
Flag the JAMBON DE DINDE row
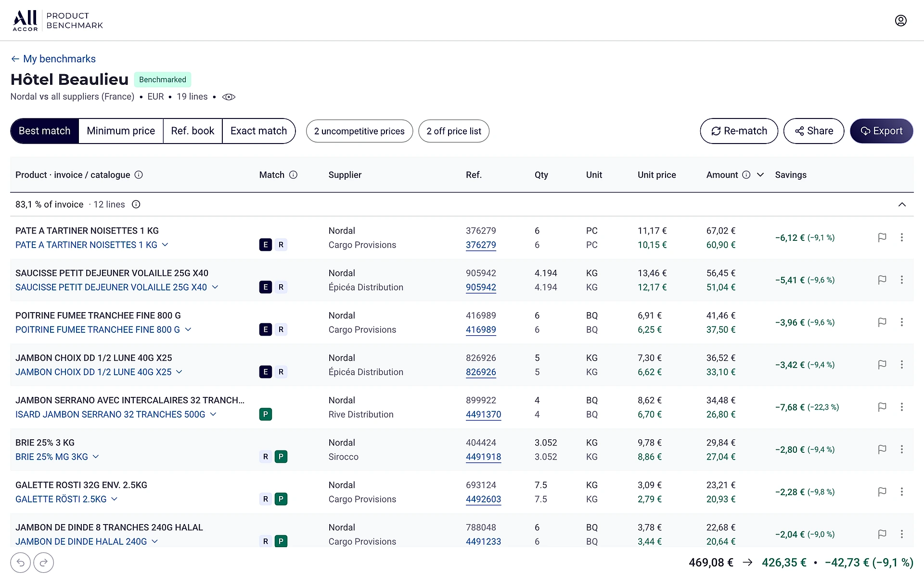[882, 534]
